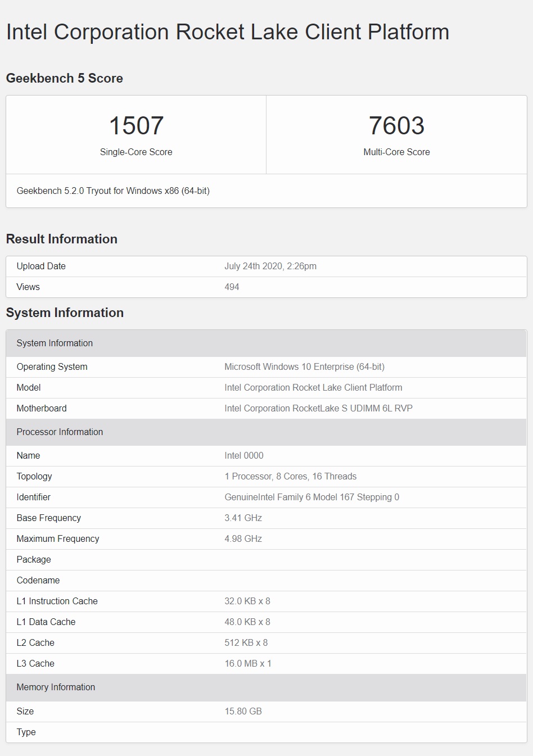Click the Views count 494
The height and width of the screenshot is (756, 533).
coord(232,287)
